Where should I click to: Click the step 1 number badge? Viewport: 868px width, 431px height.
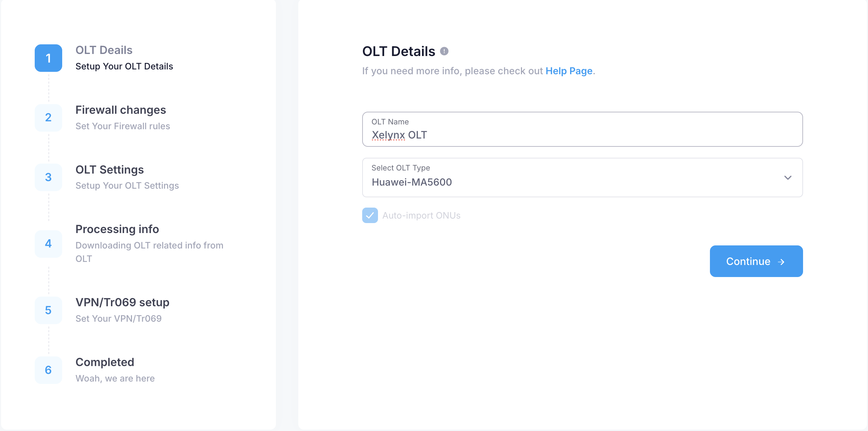point(48,58)
